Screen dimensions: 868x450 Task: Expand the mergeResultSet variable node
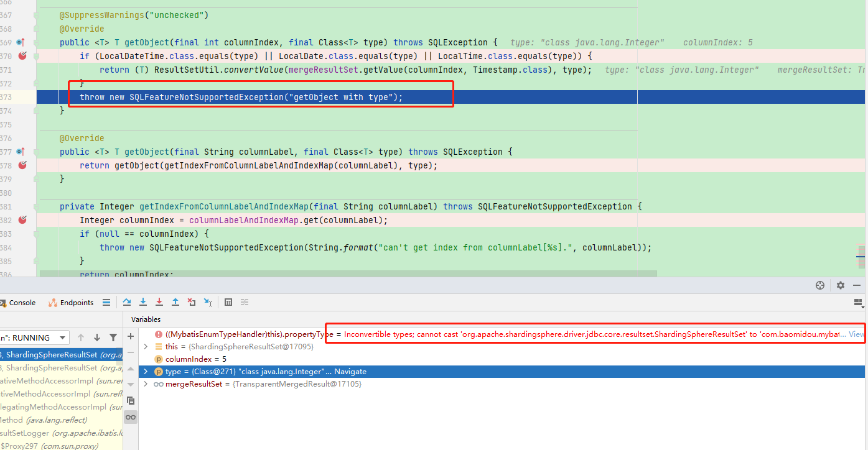(x=145, y=383)
